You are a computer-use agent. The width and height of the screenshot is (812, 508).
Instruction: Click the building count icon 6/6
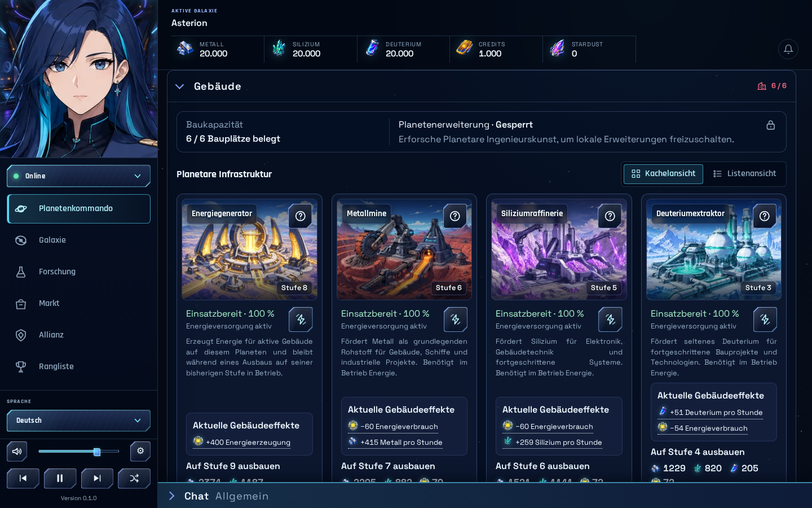pos(762,86)
